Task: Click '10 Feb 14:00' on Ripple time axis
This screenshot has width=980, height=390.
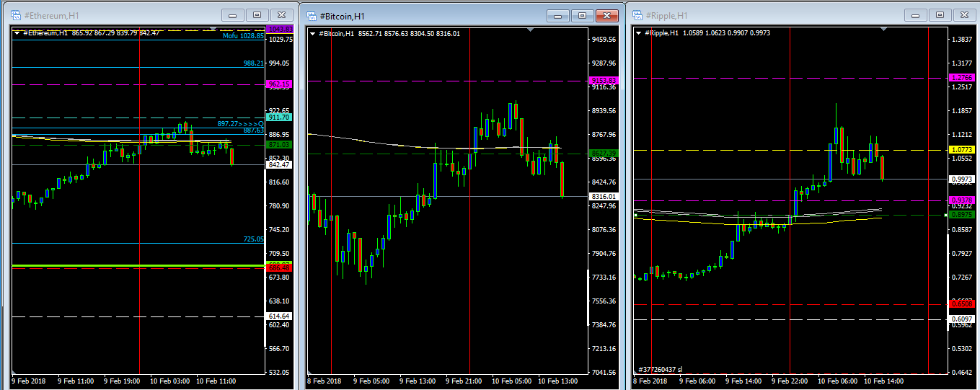Action: pos(883,381)
